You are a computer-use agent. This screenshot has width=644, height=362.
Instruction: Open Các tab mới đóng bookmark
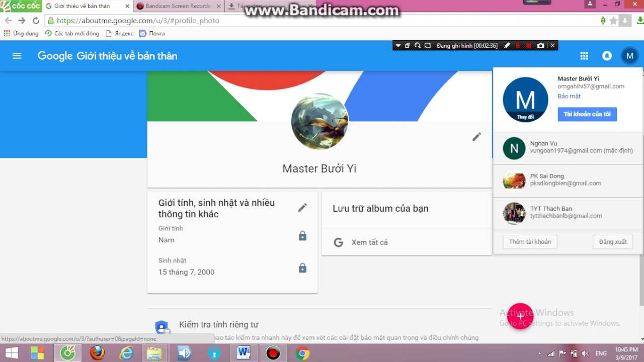tap(72, 33)
